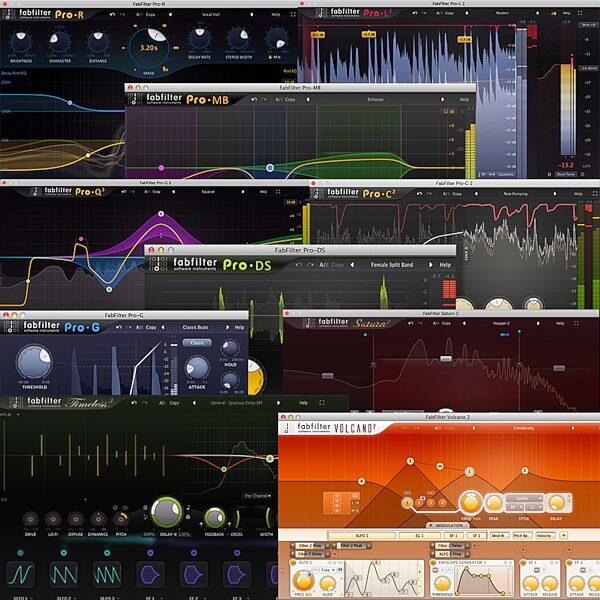Open Help menu in Pro-Q 3
The width and height of the screenshot is (600, 600).
(x=263, y=191)
